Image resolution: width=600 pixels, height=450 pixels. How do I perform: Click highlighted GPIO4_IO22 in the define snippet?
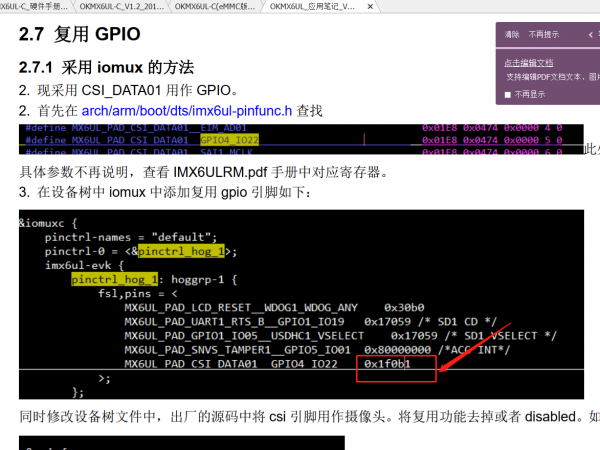pyautogui.click(x=229, y=140)
